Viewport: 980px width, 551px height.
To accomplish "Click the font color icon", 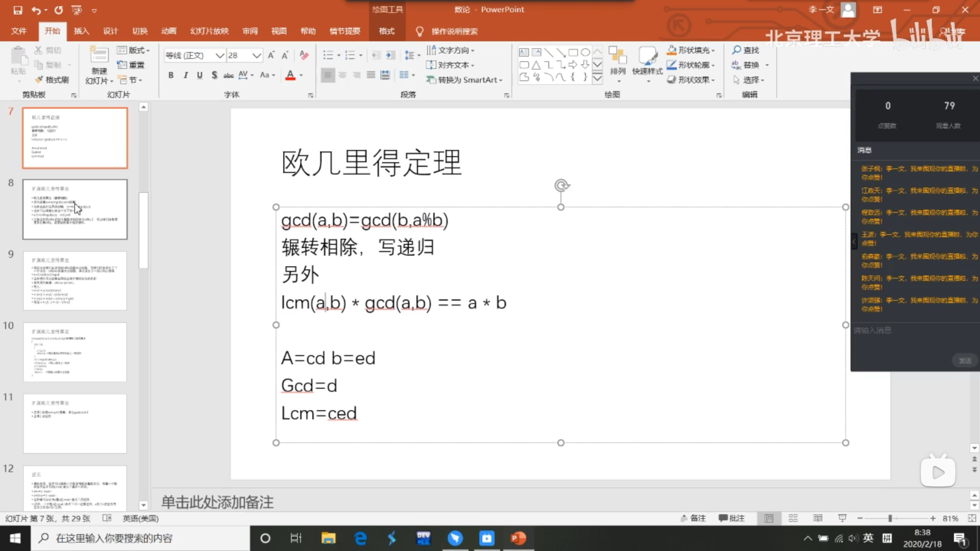I will point(290,76).
